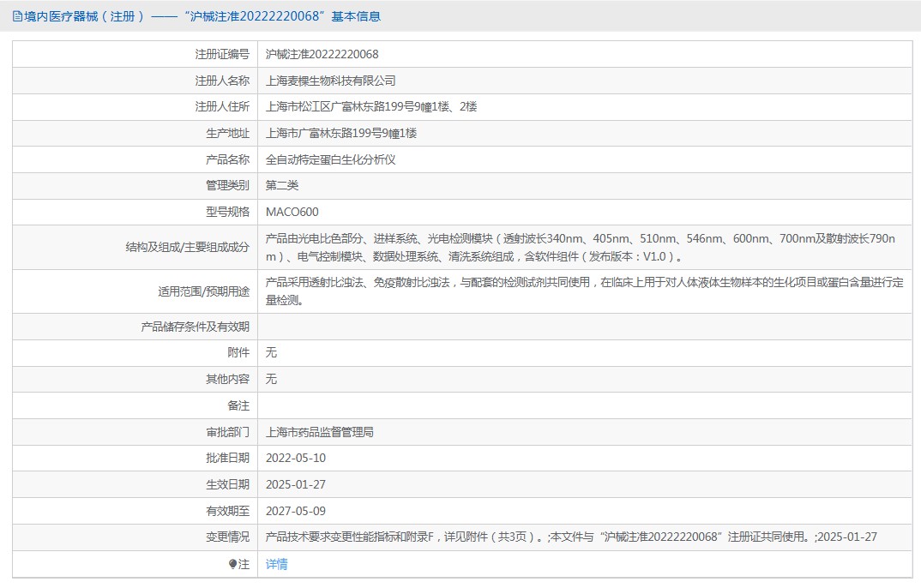The height and width of the screenshot is (588, 921).
Task: Click the change record text in 变更情况 row
Action: click(570, 537)
